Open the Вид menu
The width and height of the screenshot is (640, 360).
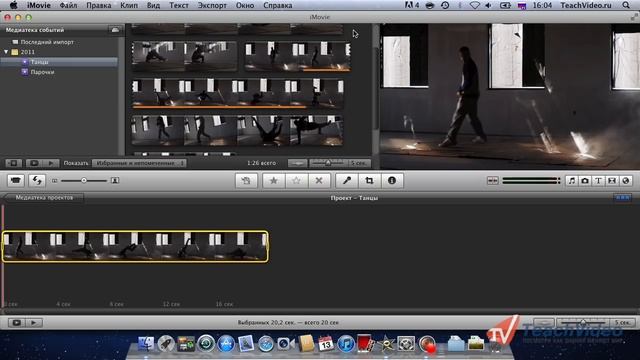tap(153, 5)
